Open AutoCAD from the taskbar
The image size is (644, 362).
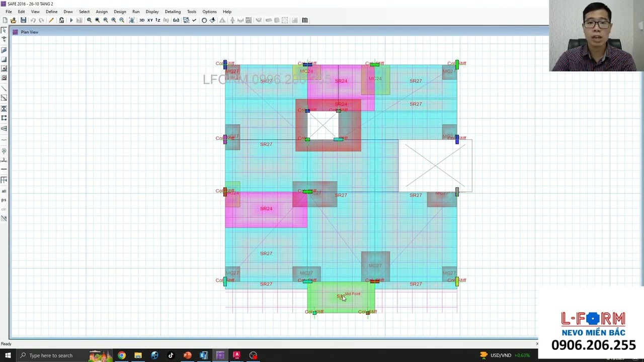coord(236,355)
